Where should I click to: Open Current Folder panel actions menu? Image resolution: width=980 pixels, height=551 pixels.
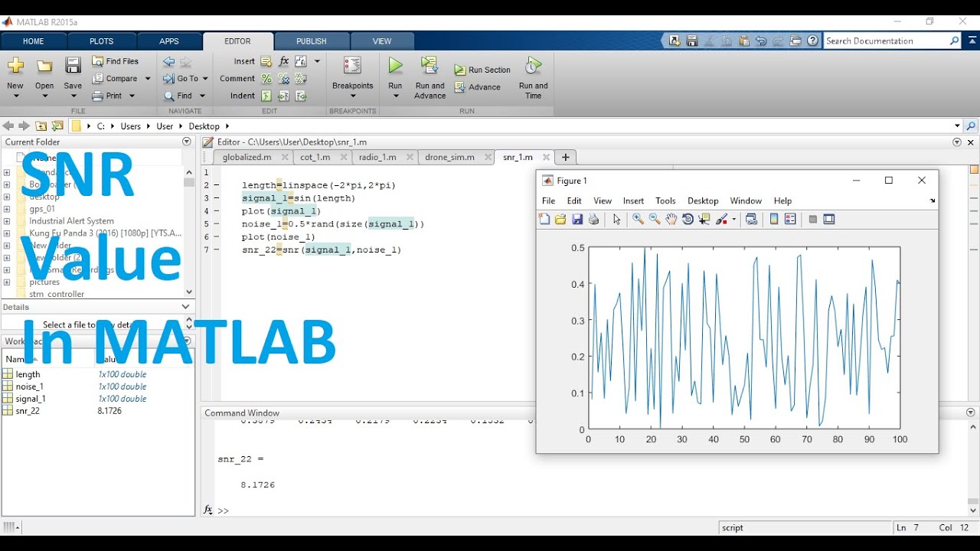[187, 142]
